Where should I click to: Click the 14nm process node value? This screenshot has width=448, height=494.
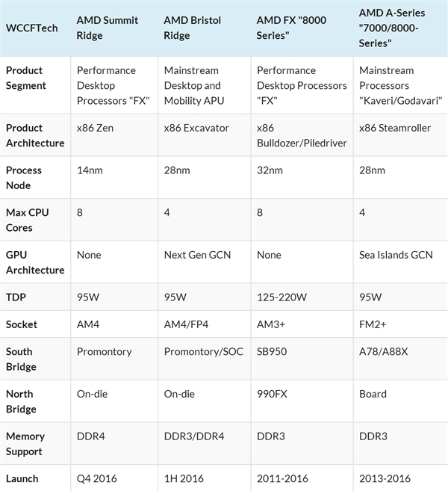tap(90, 170)
